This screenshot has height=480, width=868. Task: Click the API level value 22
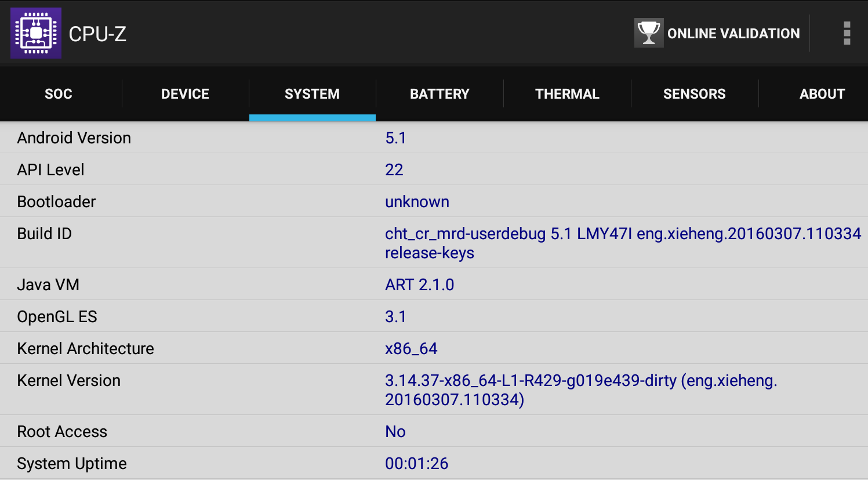394,170
